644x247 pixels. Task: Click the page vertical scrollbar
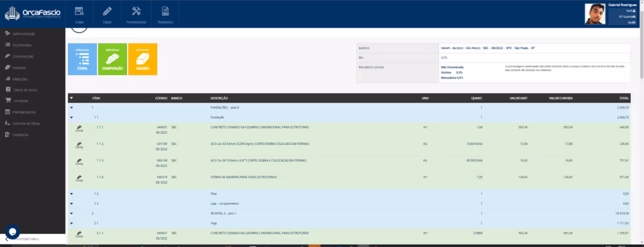(x=641, y=45)
